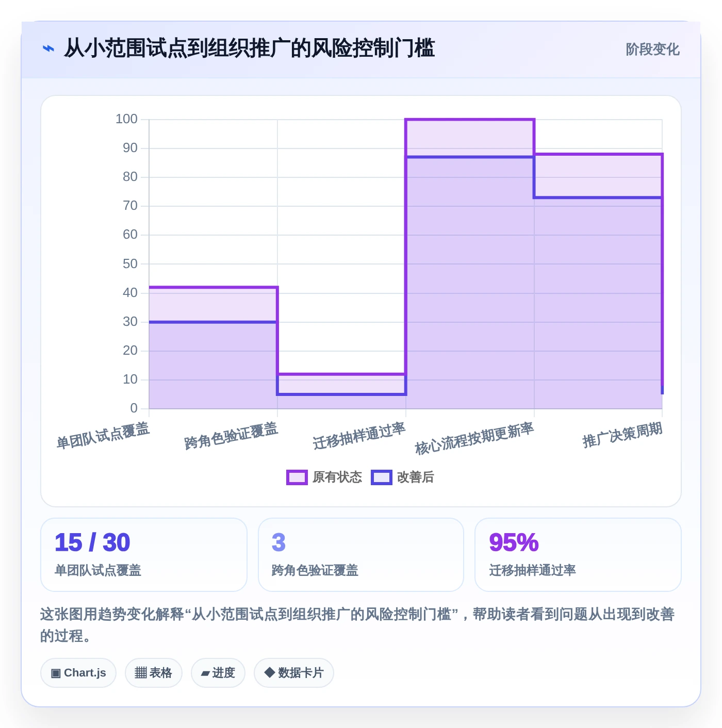Click the 推广决策周期 x-axis label

[622, 435]
